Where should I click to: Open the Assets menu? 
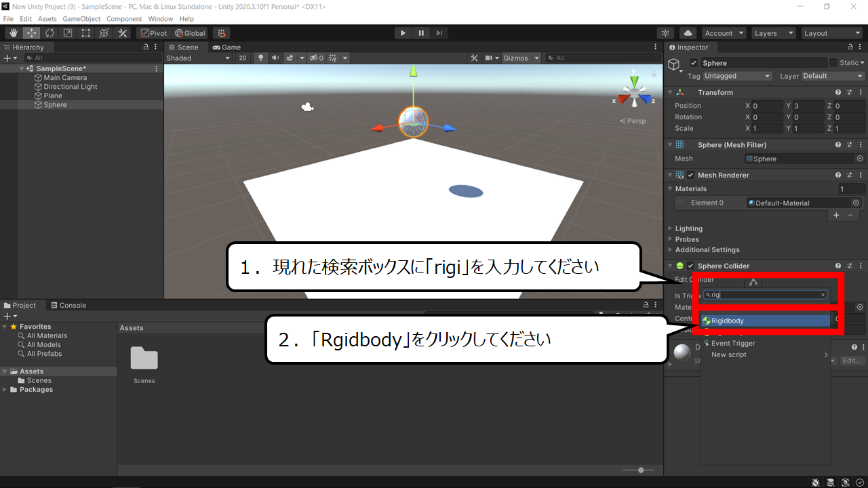pos(47,19)
